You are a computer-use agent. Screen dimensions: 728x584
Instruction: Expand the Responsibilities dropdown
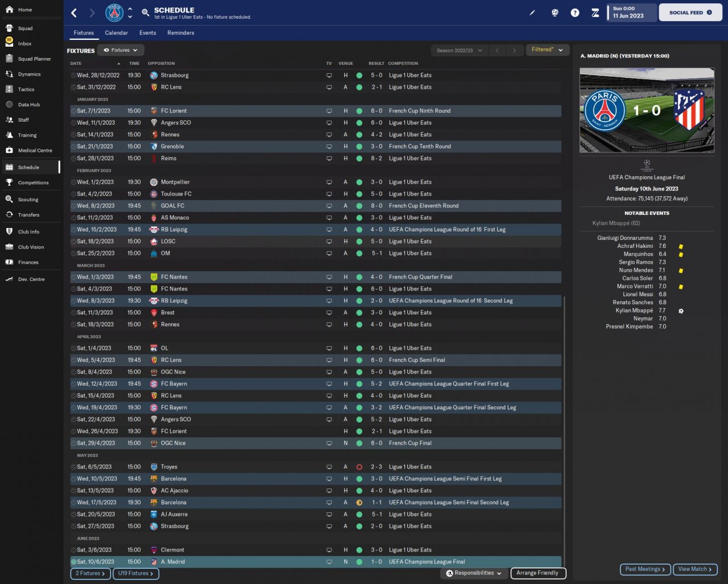coord(474,573)
